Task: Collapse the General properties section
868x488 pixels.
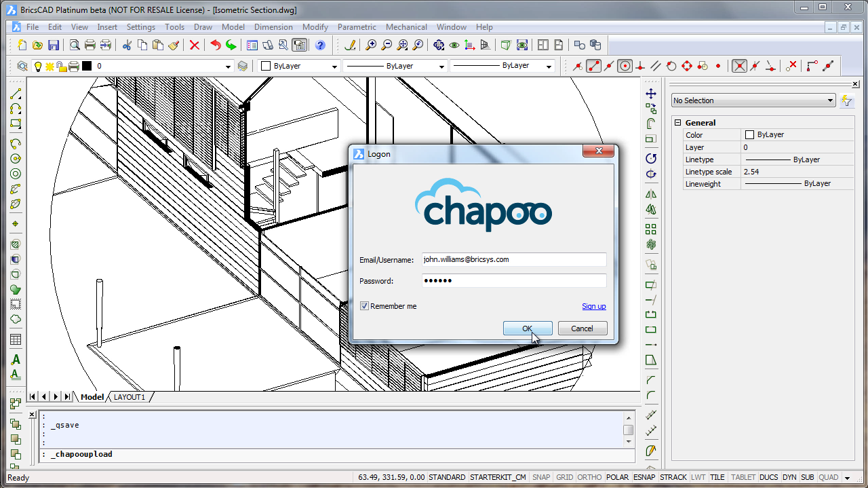Action: pos(677,123)
